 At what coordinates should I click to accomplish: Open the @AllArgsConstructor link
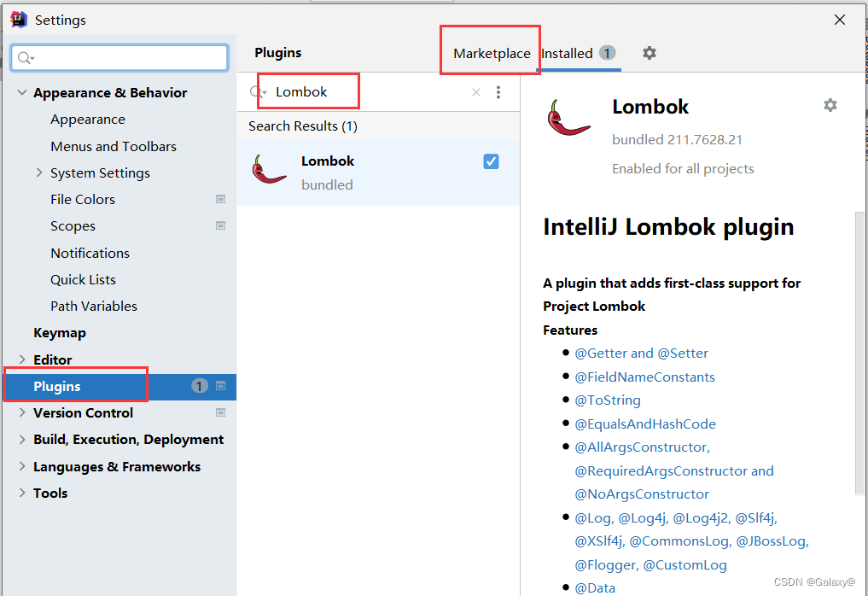[x=642, y=447]
